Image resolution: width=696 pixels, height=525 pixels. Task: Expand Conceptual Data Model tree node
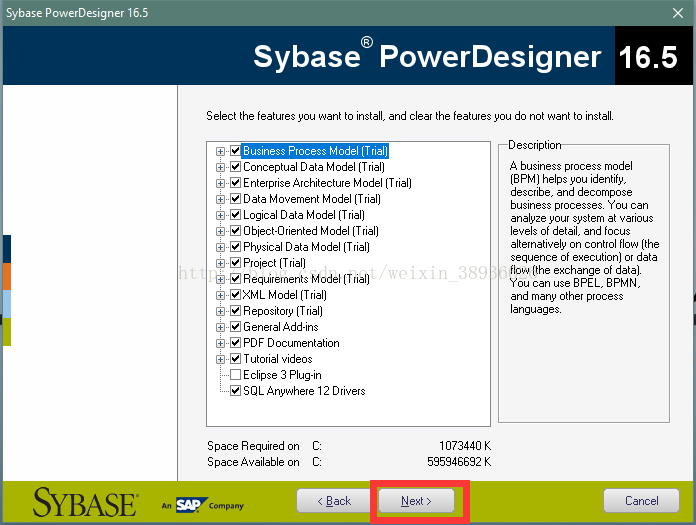click(220, 167)
